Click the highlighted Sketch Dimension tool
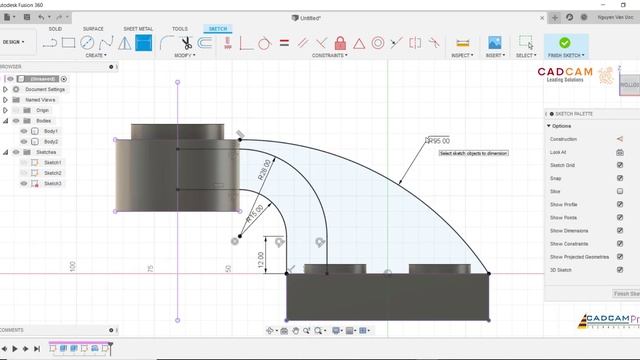 pos(144,42)
